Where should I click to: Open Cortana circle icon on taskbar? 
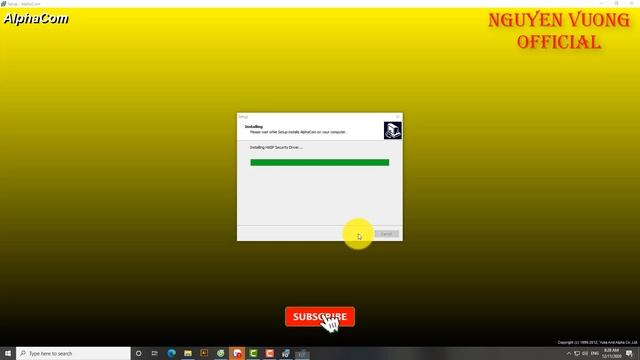tap(139, 353)
